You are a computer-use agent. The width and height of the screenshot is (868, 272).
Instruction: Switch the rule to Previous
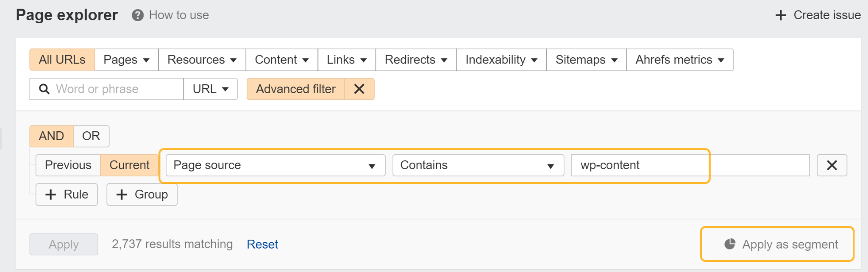[x=68, y=165]
